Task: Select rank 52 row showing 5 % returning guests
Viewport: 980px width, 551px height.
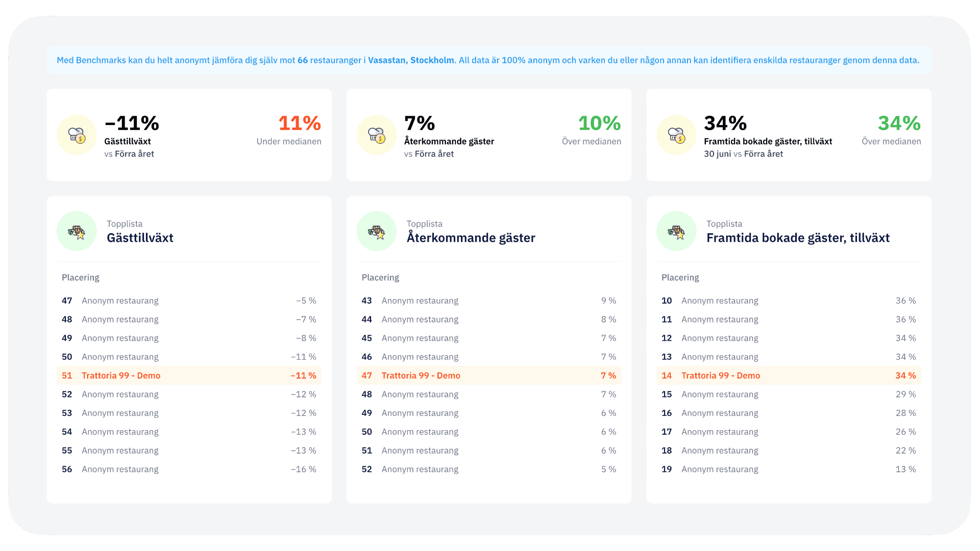Action: (489, 469)
